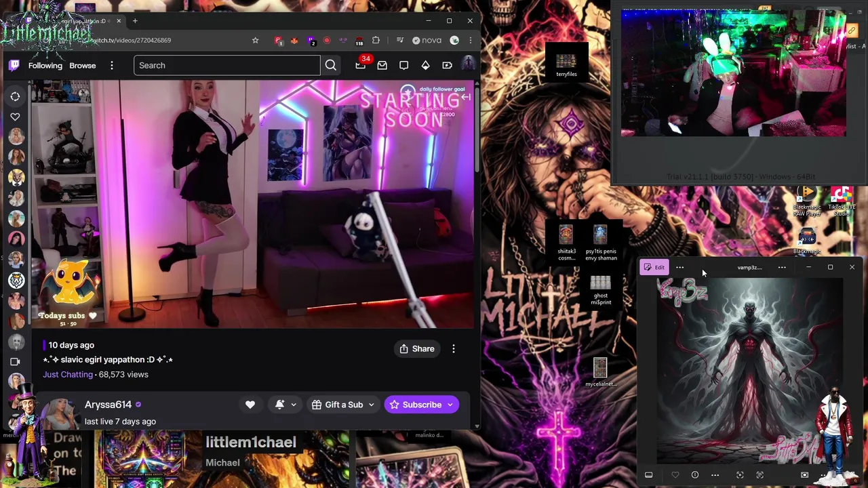Viewport: 868px width, 488px height.
Task: Open the Following tab on Twitch
Action: [45, 66]
